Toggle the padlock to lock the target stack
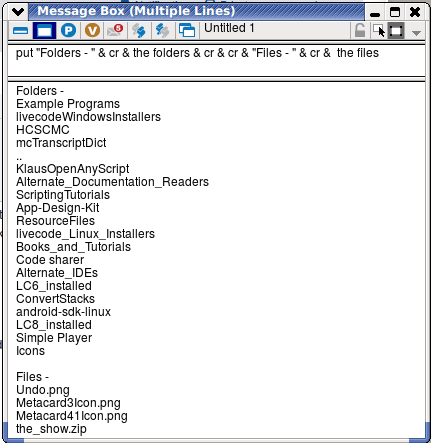 [x=360, y=31]
